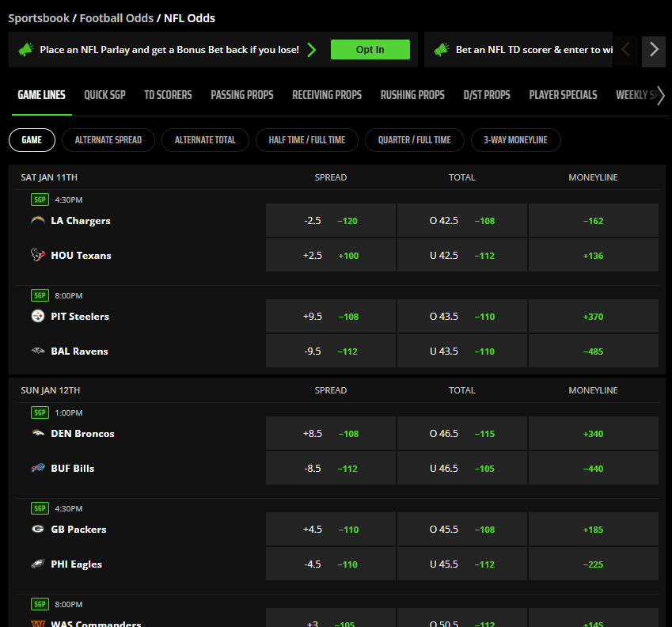Open NFL Parlay promo details via green chevron
This screenshot has width=672, height=627.
(312, 50)
